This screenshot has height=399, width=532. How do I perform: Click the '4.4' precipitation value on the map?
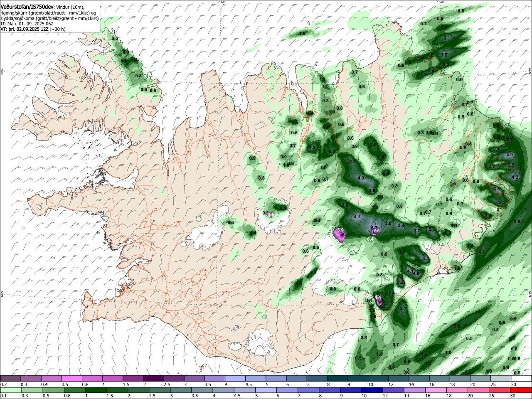pos(425,259)
